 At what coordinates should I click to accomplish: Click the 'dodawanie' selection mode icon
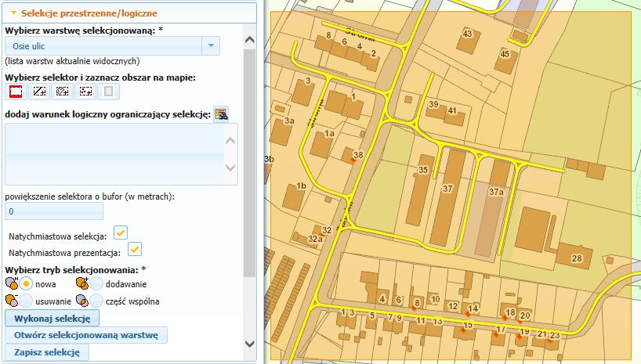(x=82, y=283)
